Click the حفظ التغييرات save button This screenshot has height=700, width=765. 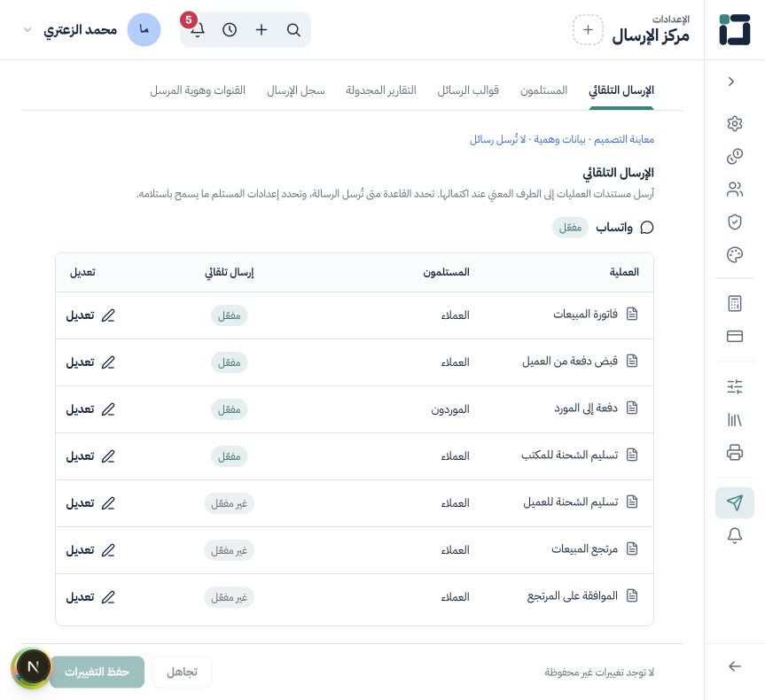pos(97,673)
